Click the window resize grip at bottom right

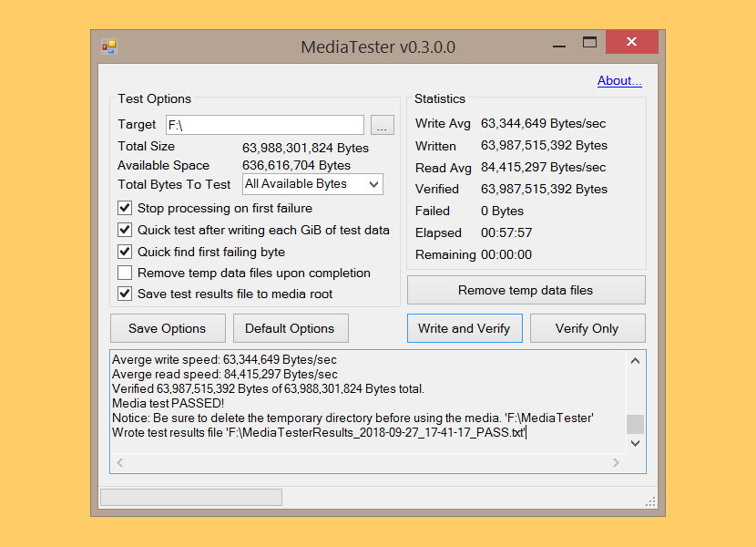(649, 501)
